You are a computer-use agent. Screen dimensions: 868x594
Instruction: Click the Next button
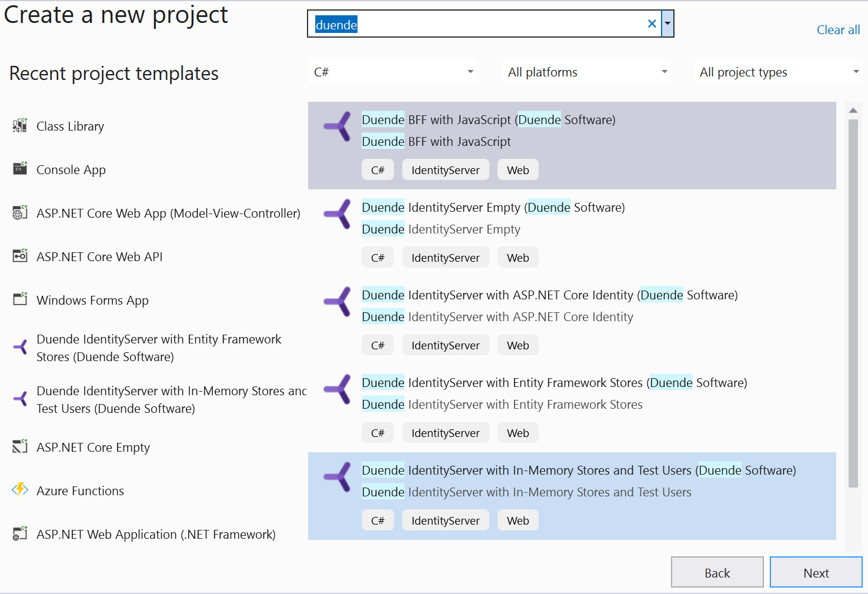coord(816,572)
